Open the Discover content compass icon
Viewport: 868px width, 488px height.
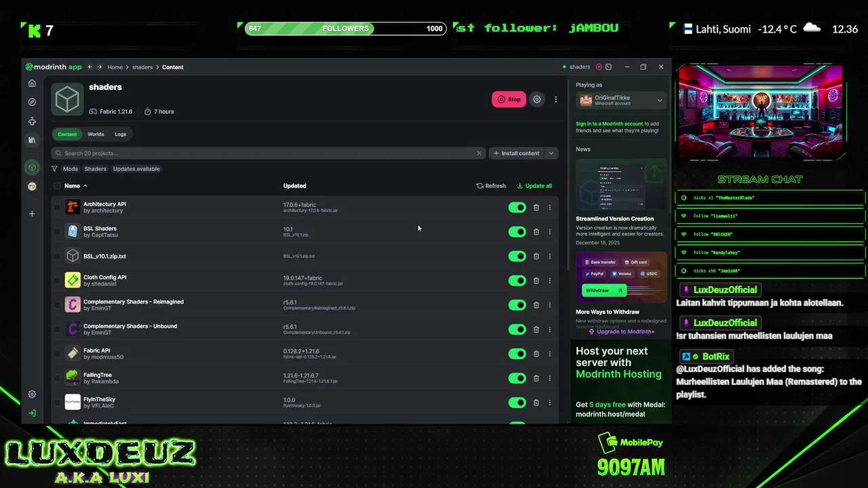pyautogui.click(x=32, y=102)
